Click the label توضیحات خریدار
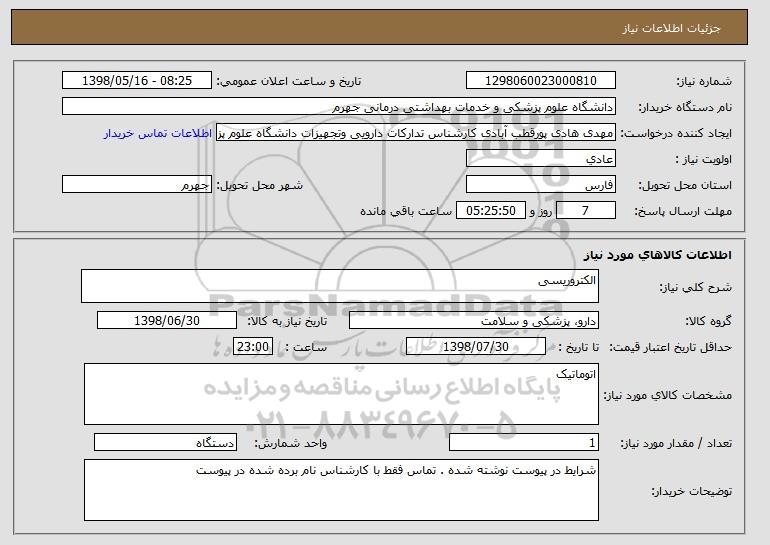Image resolution: width=770 pixels, height=545 pixels. click(x=691, y=491)
